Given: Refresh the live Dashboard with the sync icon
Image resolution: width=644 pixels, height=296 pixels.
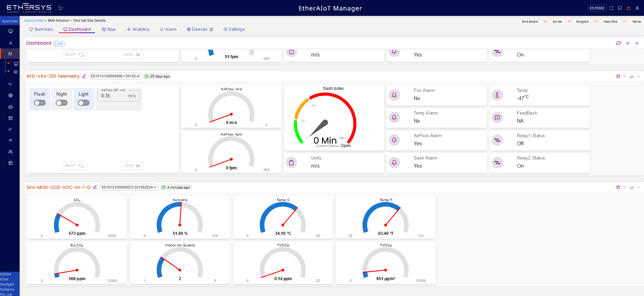Looking at the screenshot, I should (618, 43).
